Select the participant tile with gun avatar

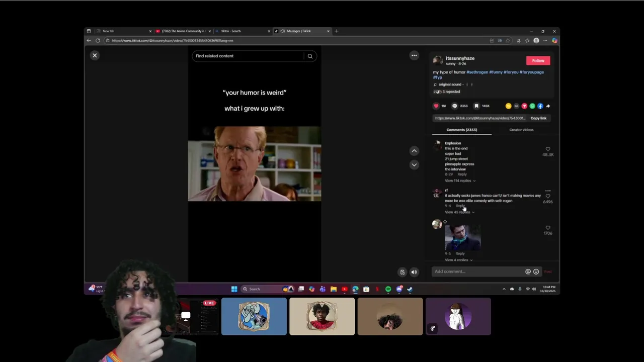[254, 316]
